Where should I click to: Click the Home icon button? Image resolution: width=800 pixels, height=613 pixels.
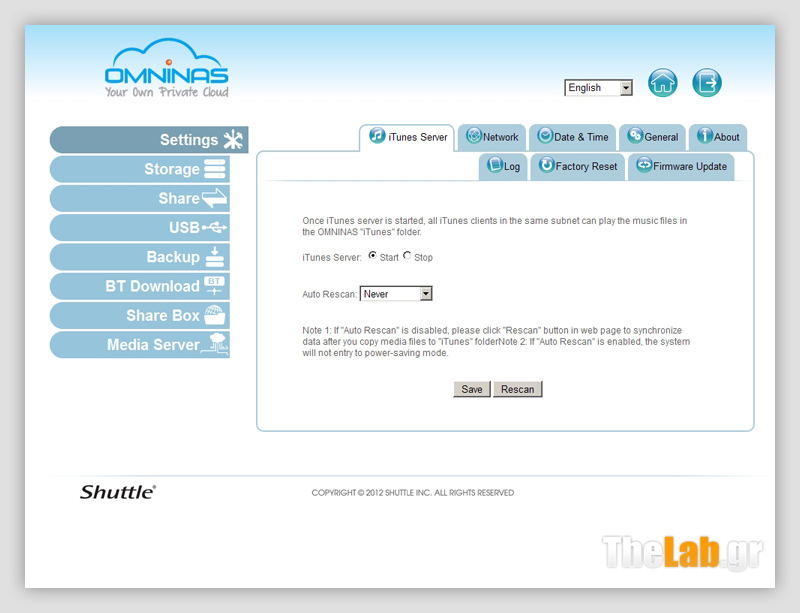coord(662,83)
